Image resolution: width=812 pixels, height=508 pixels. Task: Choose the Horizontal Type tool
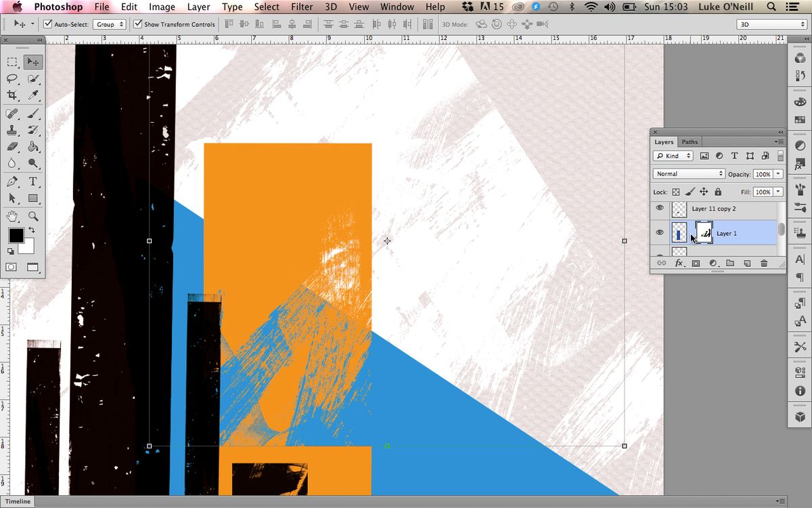(32, 182)
